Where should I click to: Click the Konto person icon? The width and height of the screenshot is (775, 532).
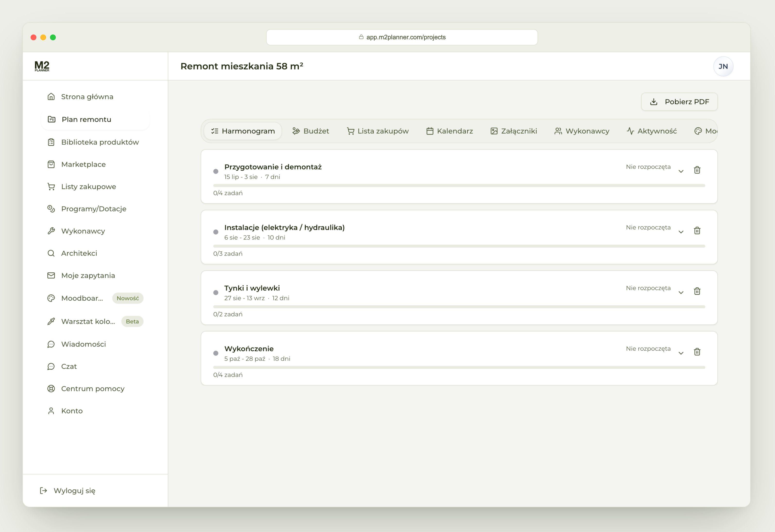(x=51, y=411)
